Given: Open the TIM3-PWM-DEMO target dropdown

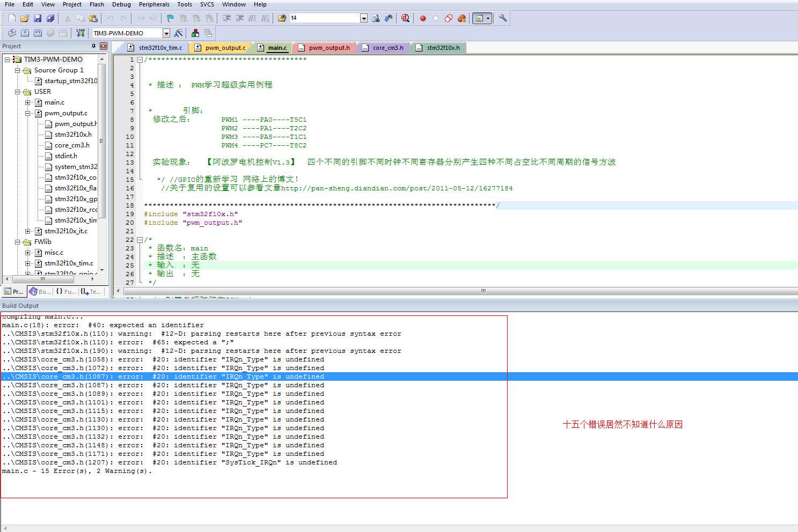Looking at the screenshot, I should coord(166,33).
